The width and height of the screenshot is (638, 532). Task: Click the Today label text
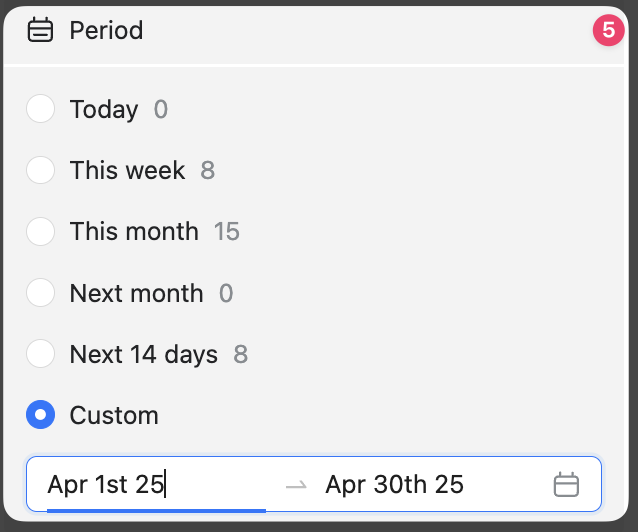(104, 109)
